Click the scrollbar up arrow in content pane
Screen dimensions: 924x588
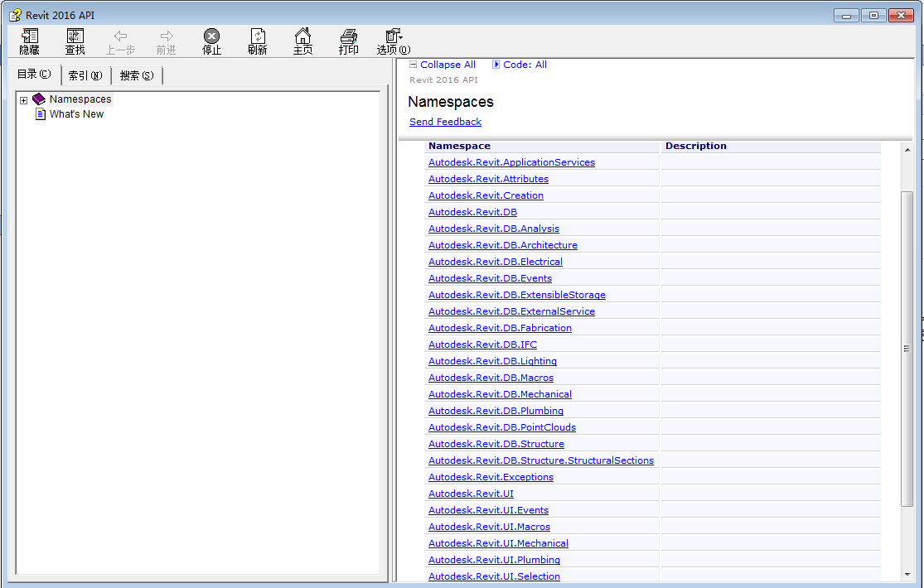point(907,150)
